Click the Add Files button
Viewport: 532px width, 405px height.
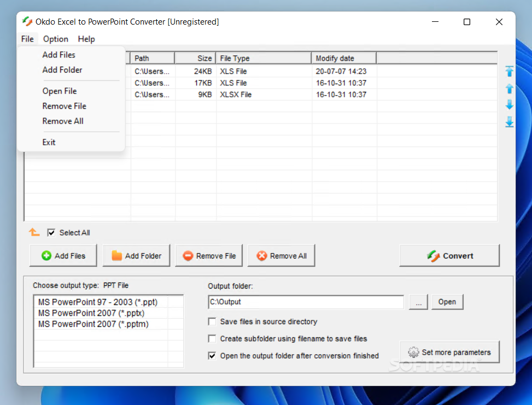pyautogui.click(x=63, y=256)
